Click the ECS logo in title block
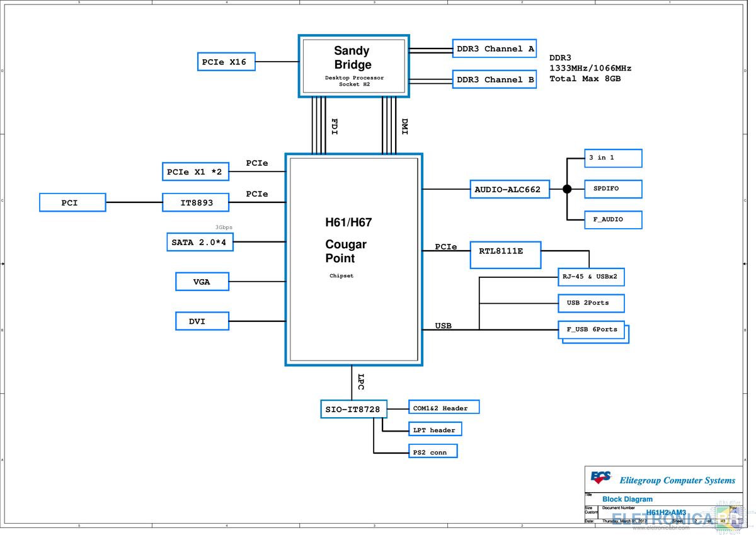Viewport: 756px width, 535px height. [601, 478]
